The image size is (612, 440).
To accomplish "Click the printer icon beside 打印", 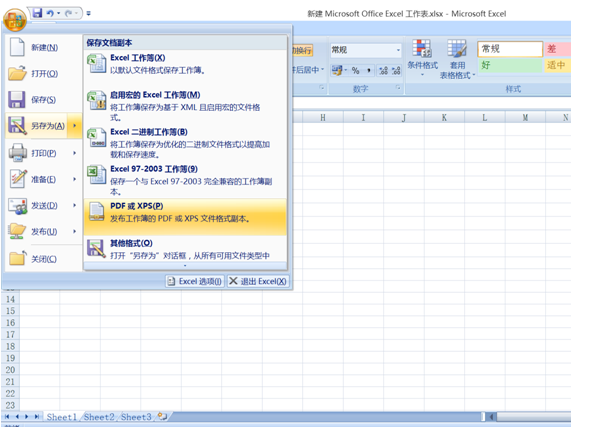I will point(18,153).
